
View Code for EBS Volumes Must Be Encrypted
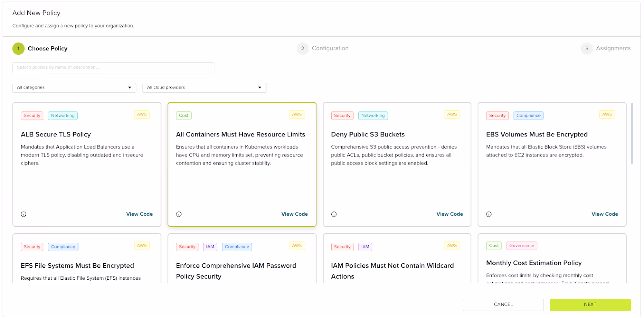pos(605,214)
